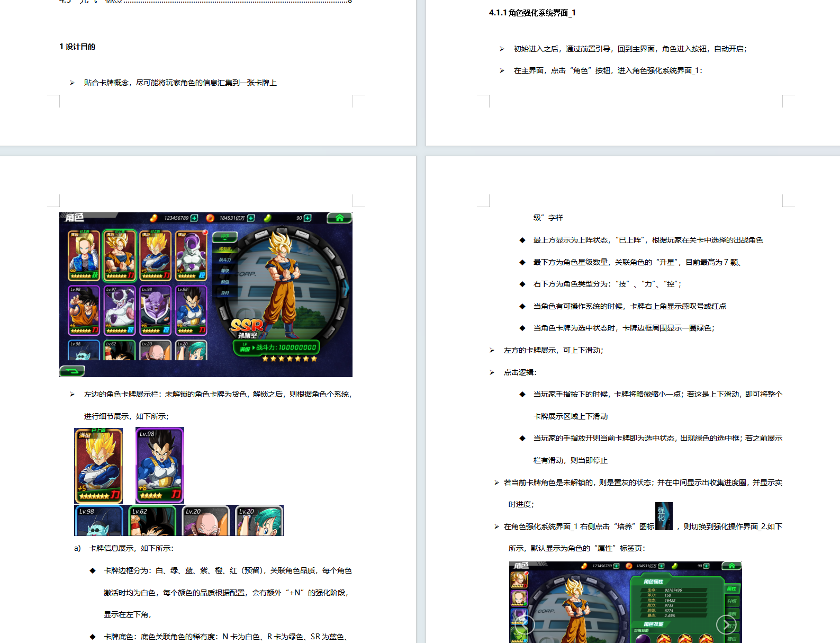Click the green back arrow button at bottom-left

coord(73,371)
